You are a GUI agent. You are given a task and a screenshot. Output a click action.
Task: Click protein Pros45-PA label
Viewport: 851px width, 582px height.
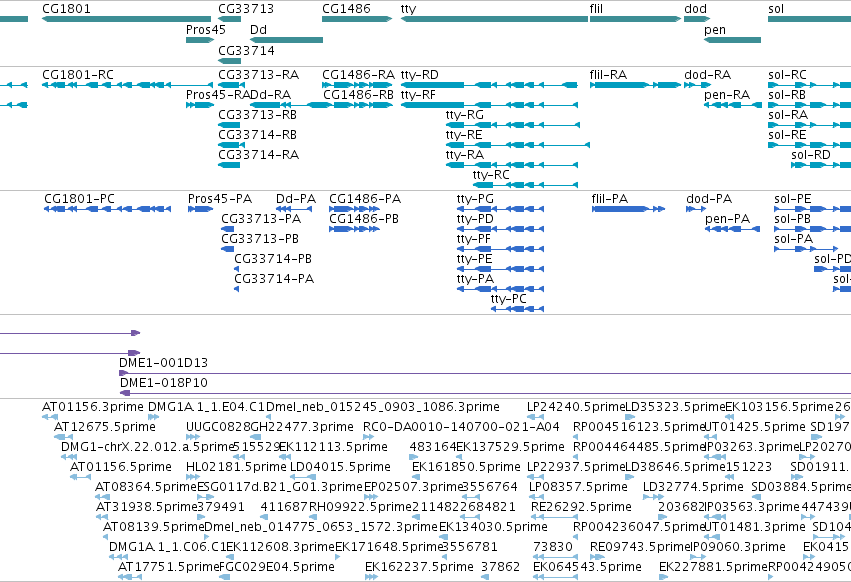220,199
